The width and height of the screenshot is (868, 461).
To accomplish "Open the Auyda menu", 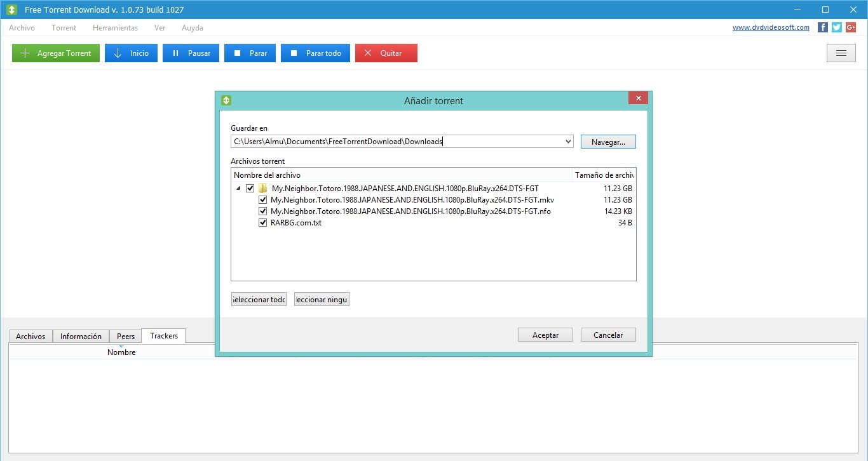I will pyautogui.click(x=193, y=28).
